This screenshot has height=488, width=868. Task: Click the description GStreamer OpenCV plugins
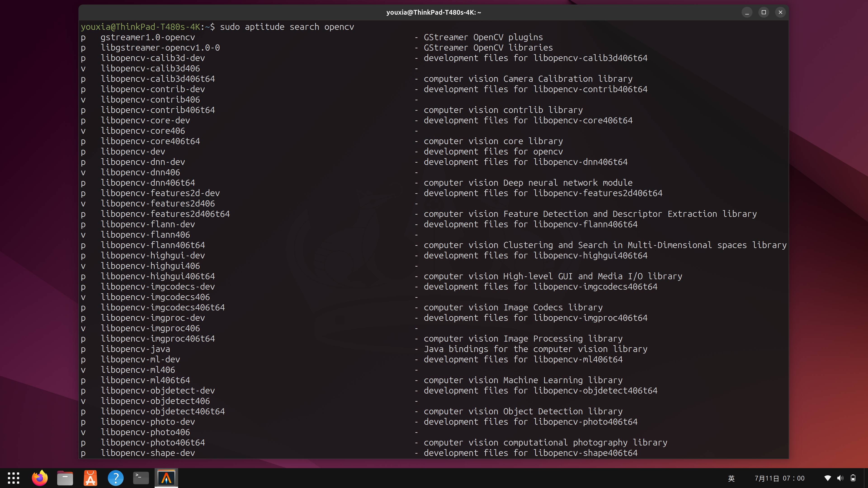(x=483, y=37)
